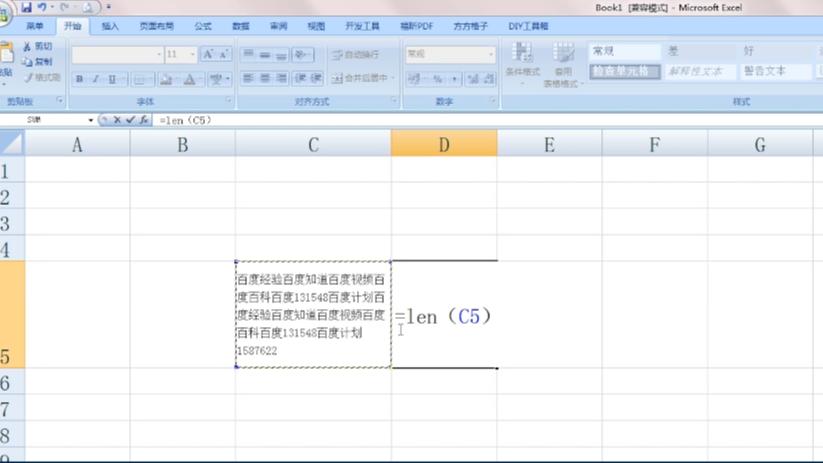Open the Name Box dropdown arrow
This screenshot has height=463, width=823.
(x=91, y=121)
